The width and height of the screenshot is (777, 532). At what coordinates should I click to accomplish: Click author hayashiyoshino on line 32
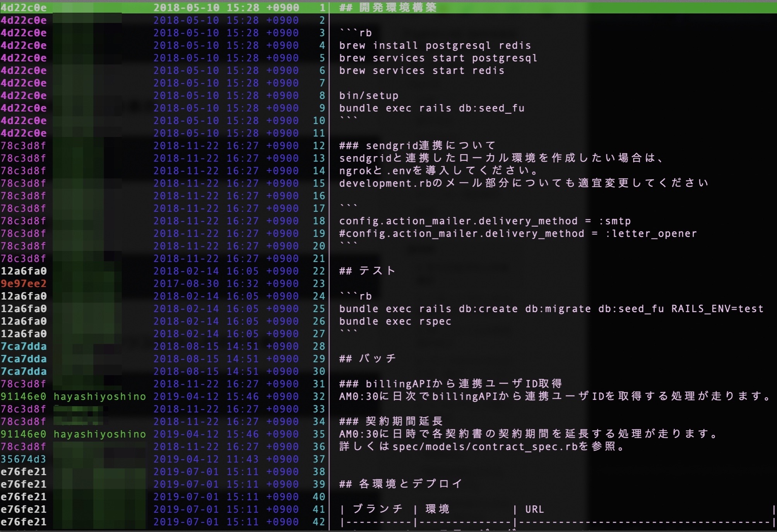click(100, 397)
